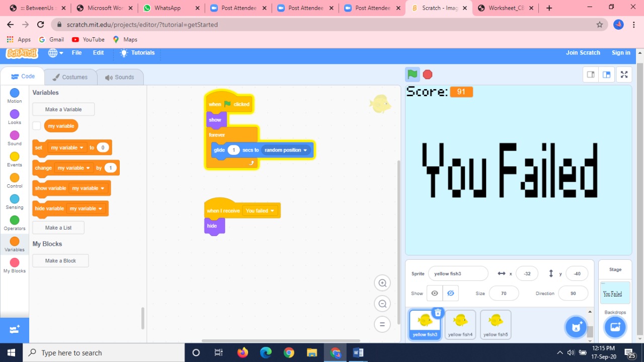Select the yellow fish4 sprite thumbnail
The height and width of the screenshot is (362, 644).
[x=460, y=325]
